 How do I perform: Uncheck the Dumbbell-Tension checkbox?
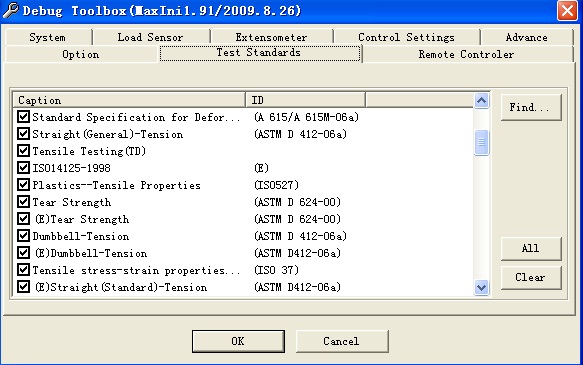pyautogui.click(x=23, y=236)
